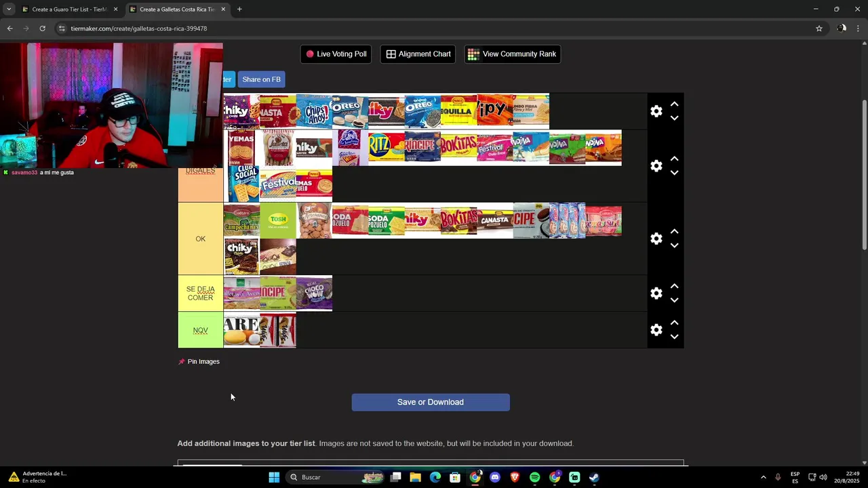Image resolution: width=868 pixels, height=488 pixels.
Task: Move the NQV row up
Action: [674, 323]
